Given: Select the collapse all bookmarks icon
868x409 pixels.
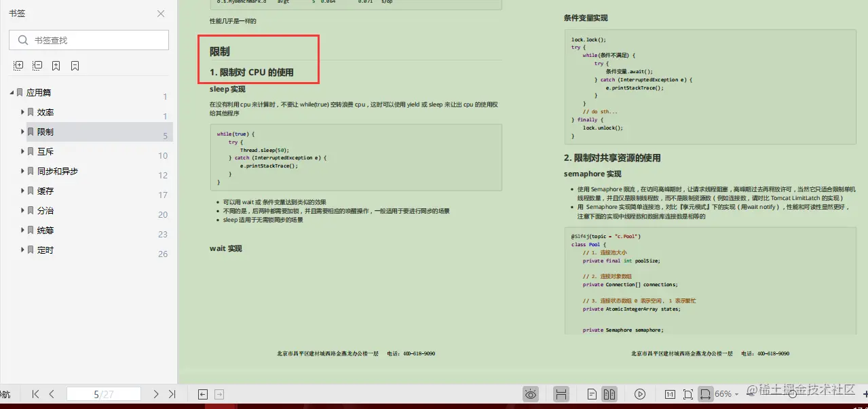Looking at the screenshot, I should click(37, 65).
